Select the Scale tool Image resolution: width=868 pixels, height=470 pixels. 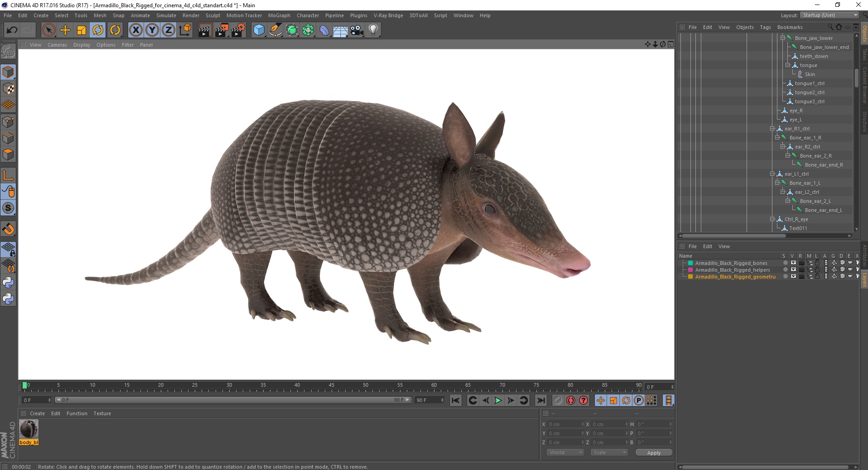[82, 30]
